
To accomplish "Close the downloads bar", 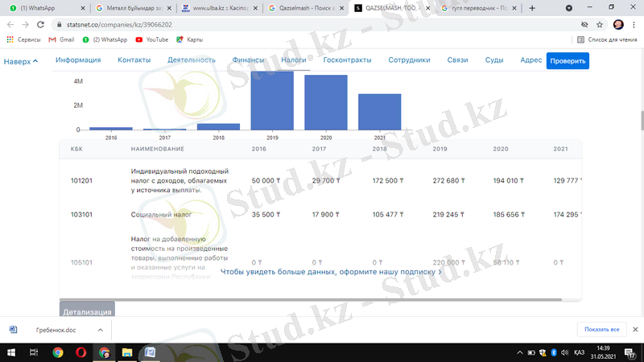I will [x=635, y=330].
